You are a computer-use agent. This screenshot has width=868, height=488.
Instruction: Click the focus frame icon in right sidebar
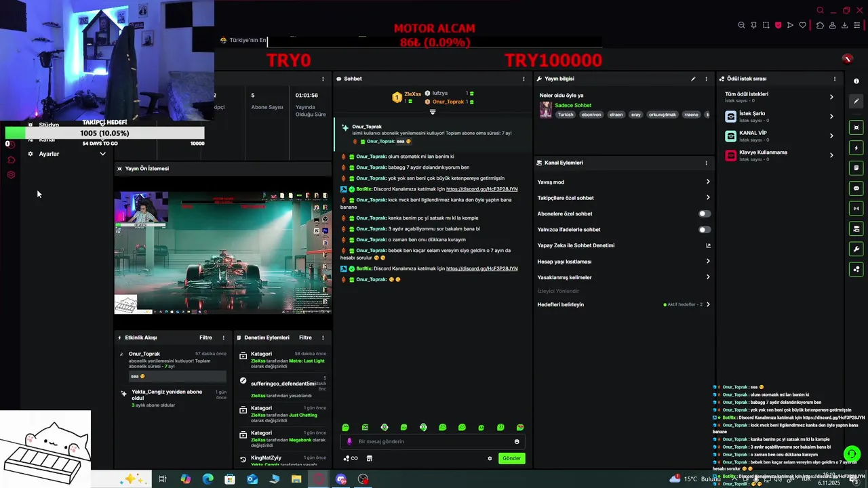856,127
